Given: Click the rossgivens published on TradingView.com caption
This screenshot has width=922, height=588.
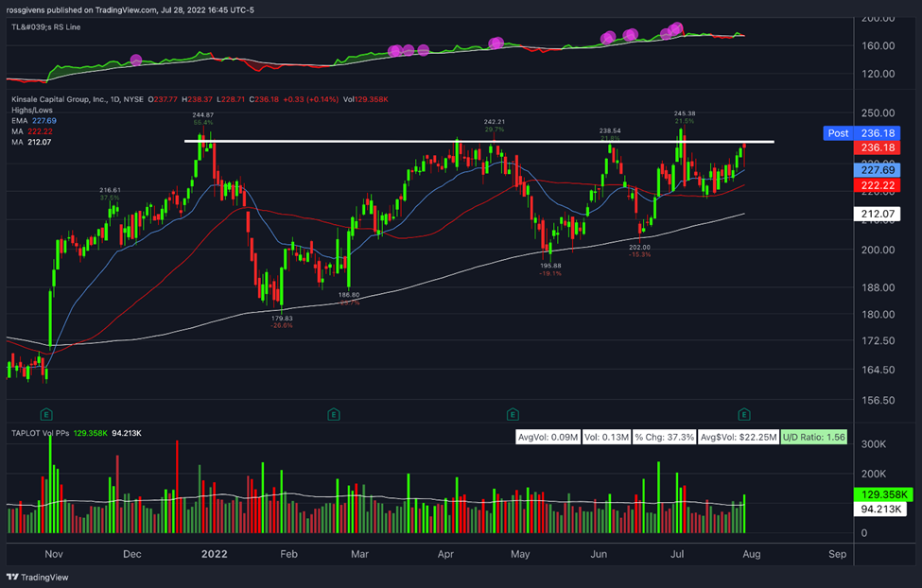Looking at the screenshot, I should (130, 10).
